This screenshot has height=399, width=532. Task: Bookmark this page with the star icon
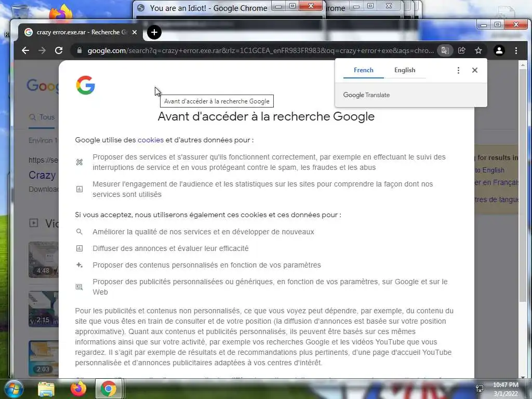(x=478, y=50)
